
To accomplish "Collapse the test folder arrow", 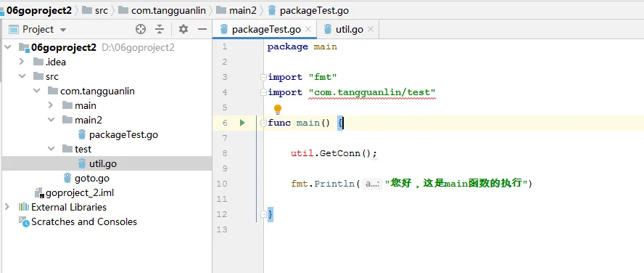I will click(x=51, y=149).
